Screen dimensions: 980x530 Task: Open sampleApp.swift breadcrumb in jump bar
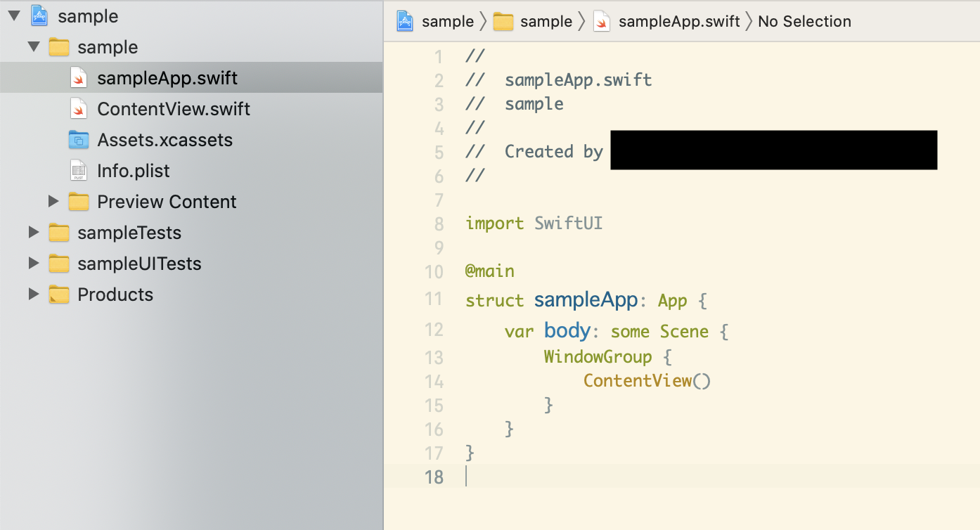[x=678, y=22]
